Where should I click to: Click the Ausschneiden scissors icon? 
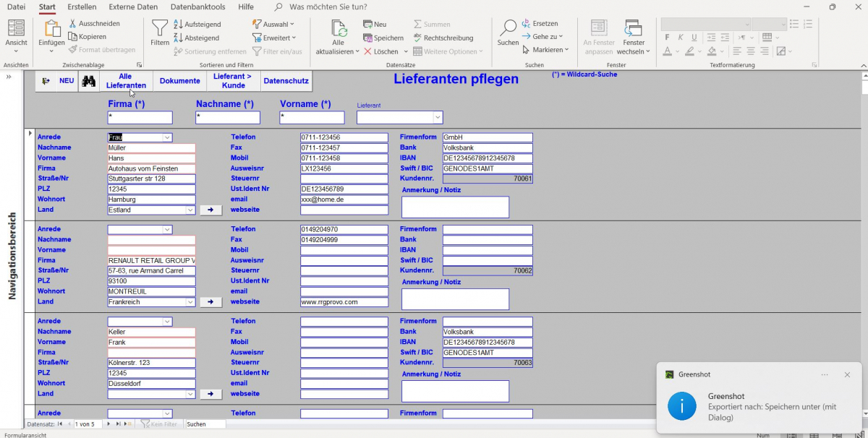pos(73,24)
